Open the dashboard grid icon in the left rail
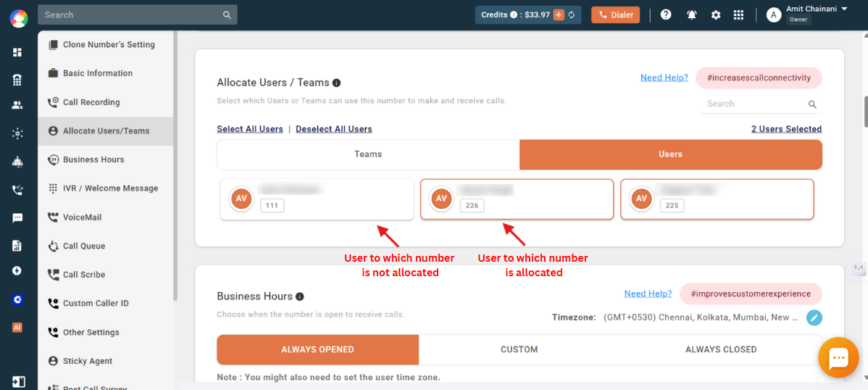Screen dimensions: 868x390 (17, 52)
